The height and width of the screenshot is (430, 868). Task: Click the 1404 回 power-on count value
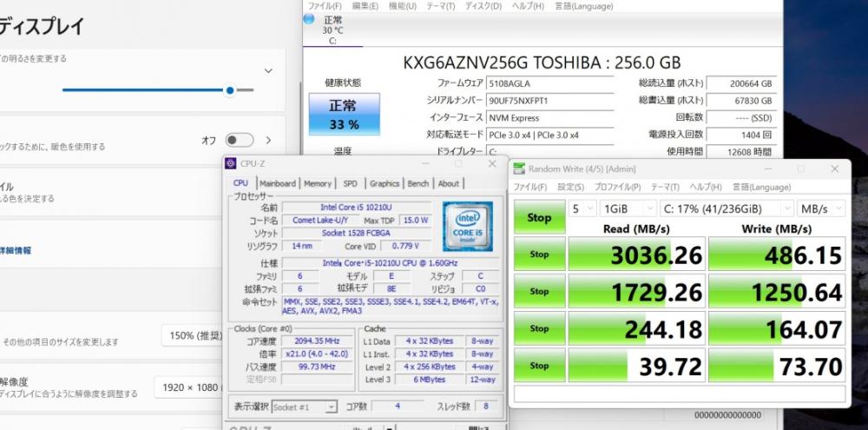coord(742,135)
